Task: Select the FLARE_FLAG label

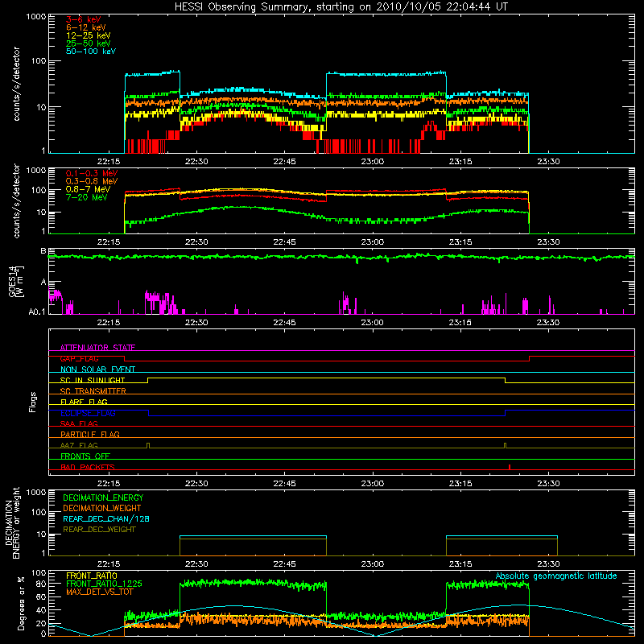Action: pos(84,402)
